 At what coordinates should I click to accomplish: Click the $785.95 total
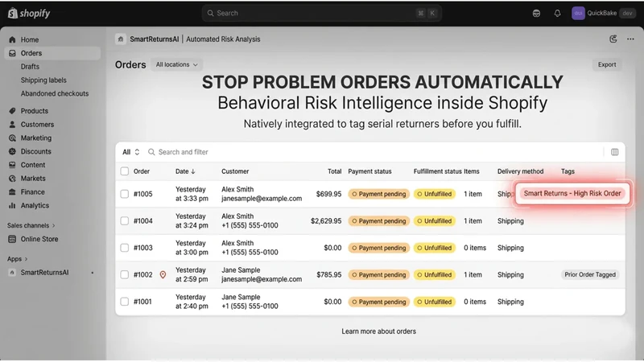pos(329,274)
